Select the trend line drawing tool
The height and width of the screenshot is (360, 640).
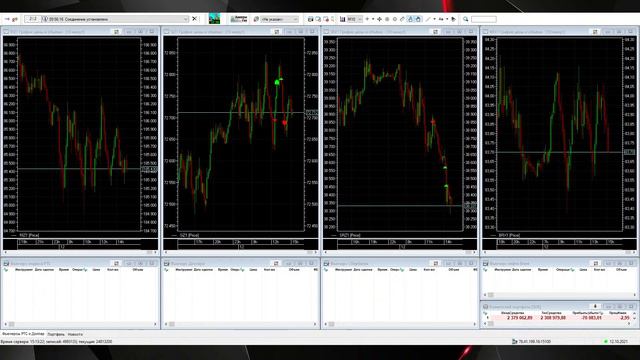(x=427, y=19)
